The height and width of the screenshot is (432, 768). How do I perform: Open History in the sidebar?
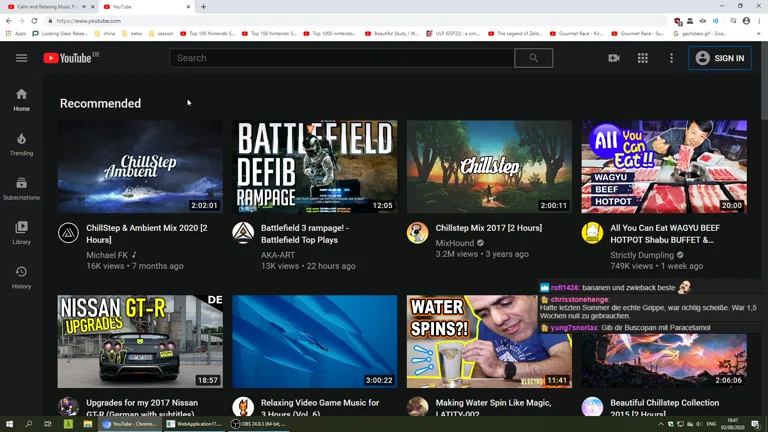coord(21,277)
